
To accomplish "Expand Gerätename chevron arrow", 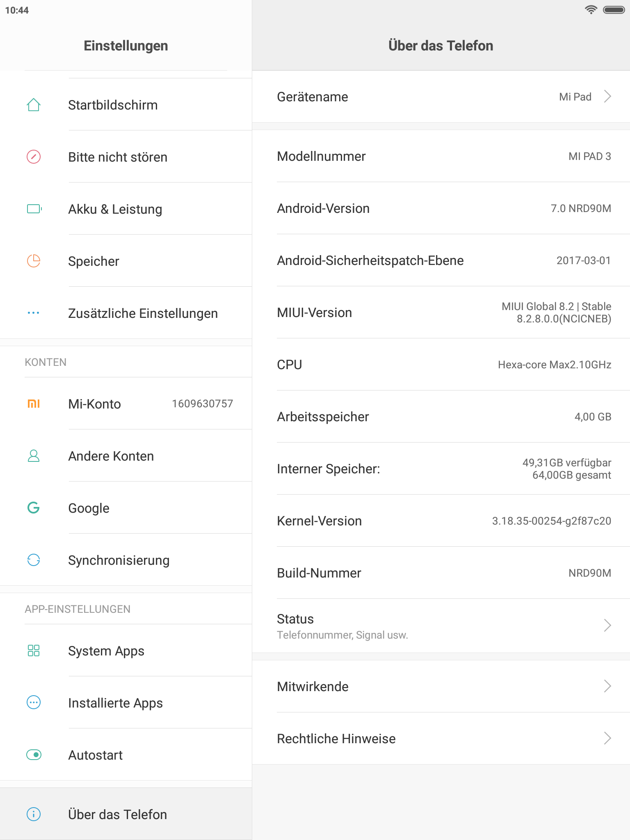I will tap(607, 97).
